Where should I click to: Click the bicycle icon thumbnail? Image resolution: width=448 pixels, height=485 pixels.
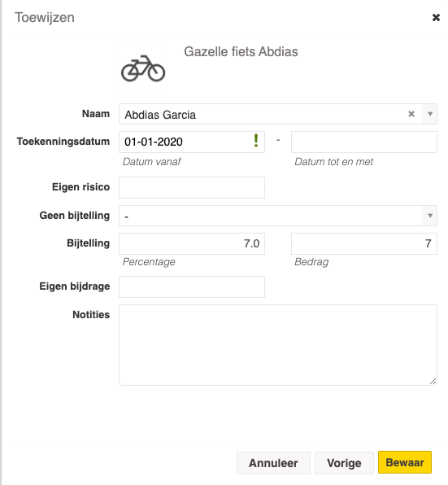tap(143, 68)
